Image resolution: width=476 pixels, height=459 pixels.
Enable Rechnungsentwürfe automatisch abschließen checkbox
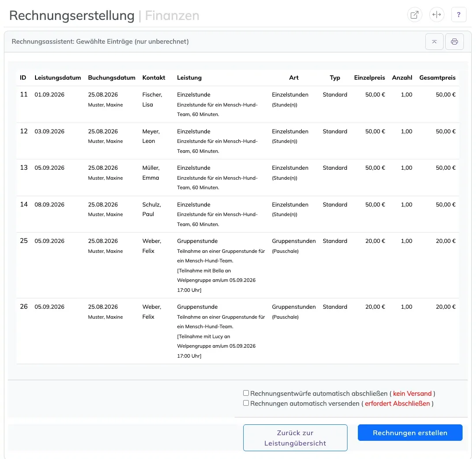coord(246,393)
